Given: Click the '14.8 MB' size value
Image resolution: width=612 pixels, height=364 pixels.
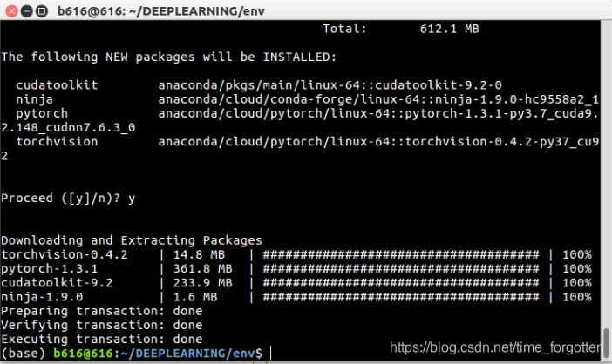Looking at the screenshot, I should point(199,254).
